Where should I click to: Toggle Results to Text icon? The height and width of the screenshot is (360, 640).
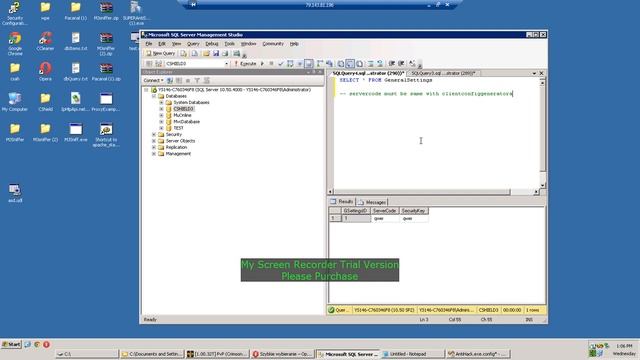(x=341, y=64)
